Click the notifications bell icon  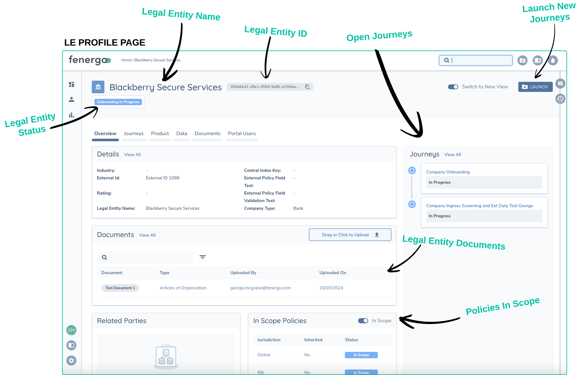pos(553,60)
